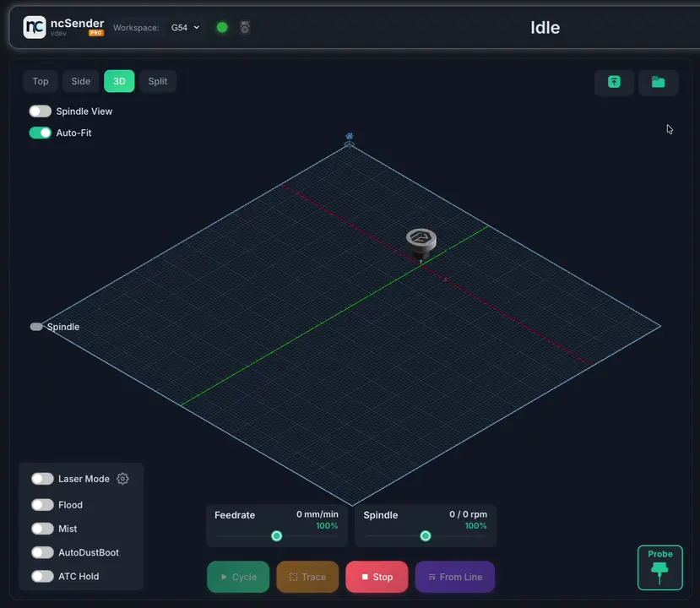Disable the Auto-Fit toggle
The width and height of the screenshot is (700, 608).
point(41,133)
